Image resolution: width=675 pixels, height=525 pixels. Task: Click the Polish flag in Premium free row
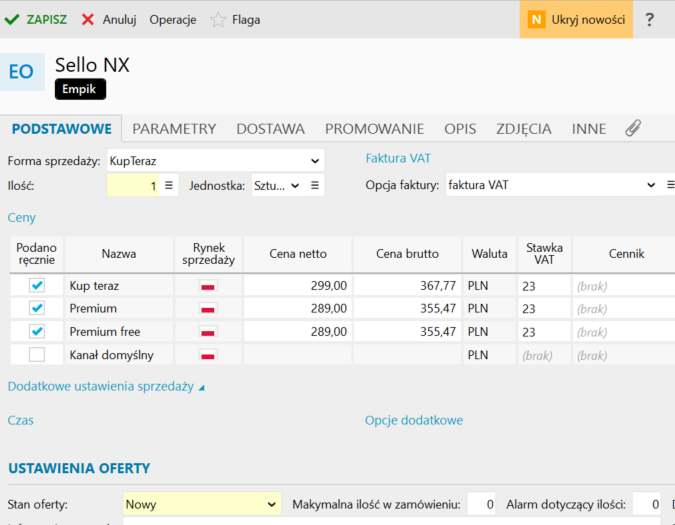(208, 332)
